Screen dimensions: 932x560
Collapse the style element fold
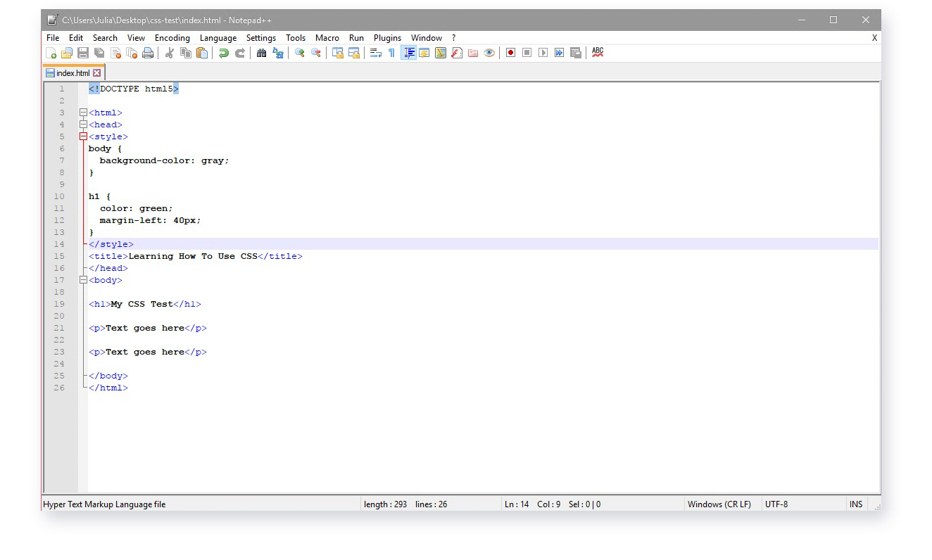[83, 136]
